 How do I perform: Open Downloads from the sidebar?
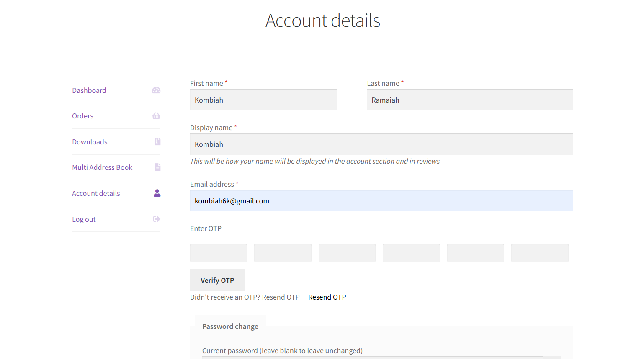(90, 142)
